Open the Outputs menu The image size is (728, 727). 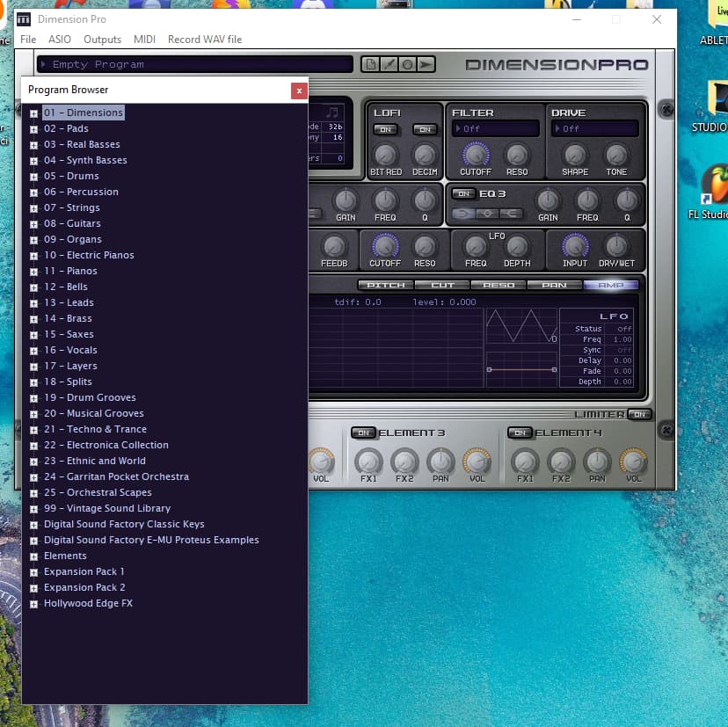point(102,40)
